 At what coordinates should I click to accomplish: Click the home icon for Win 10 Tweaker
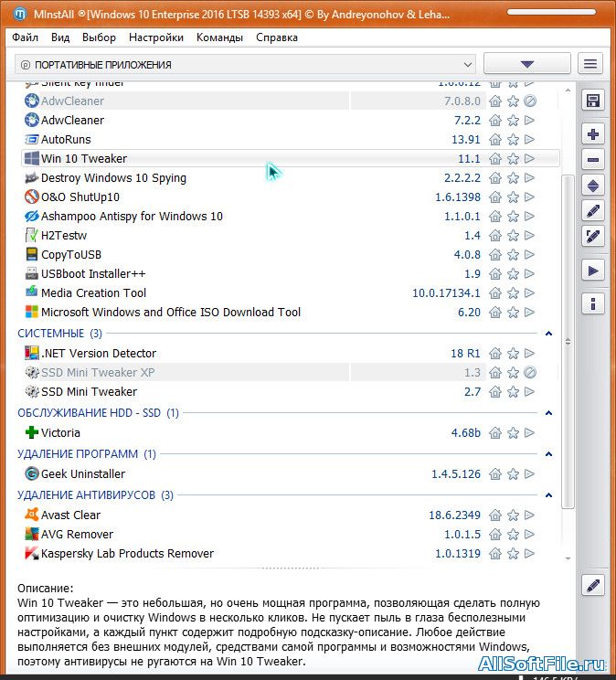pos(495,159)
